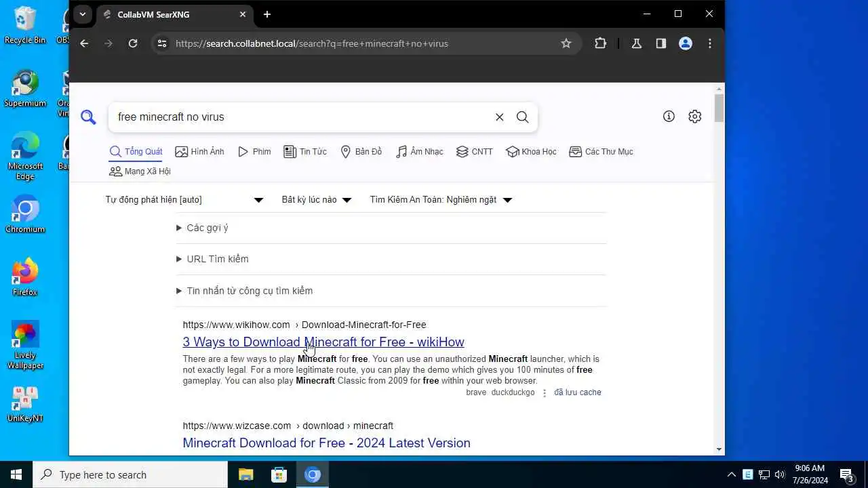Bookmark this page with star
Image resolution: width=868 pixels, height=488 pixels.
(x=566, y=43)
